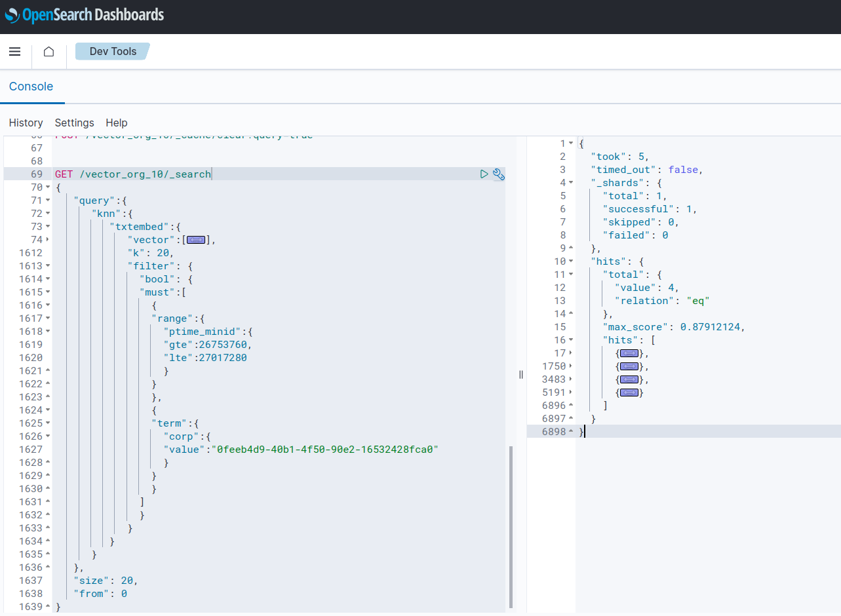The height and width of the screenshot is (616, 841).
Task: Click "timed_out": false in response
Action: click(647, 170)
